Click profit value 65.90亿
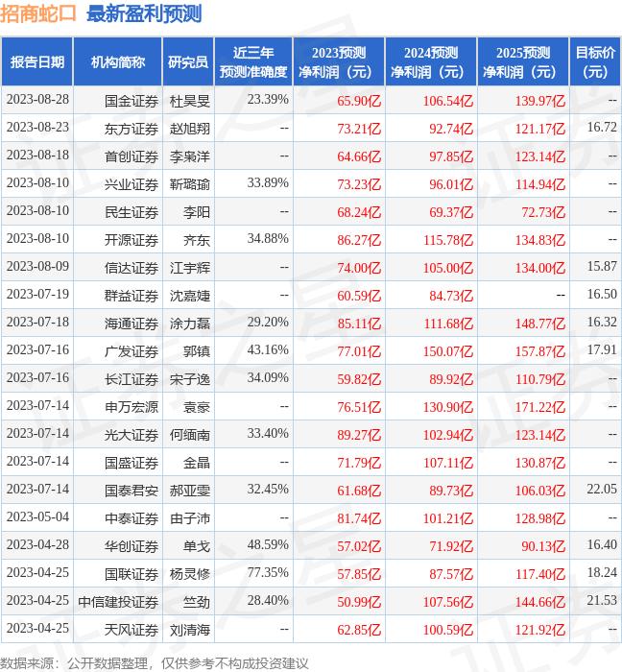 pyautogui.click(x=359, y=101)
